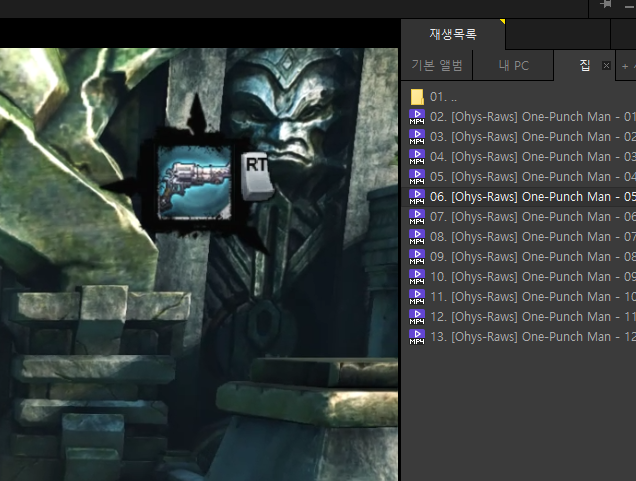This screenshot has height=481, width=636.
Task: Add a new playlist tab with plus
Action: (x=626, y=66)
